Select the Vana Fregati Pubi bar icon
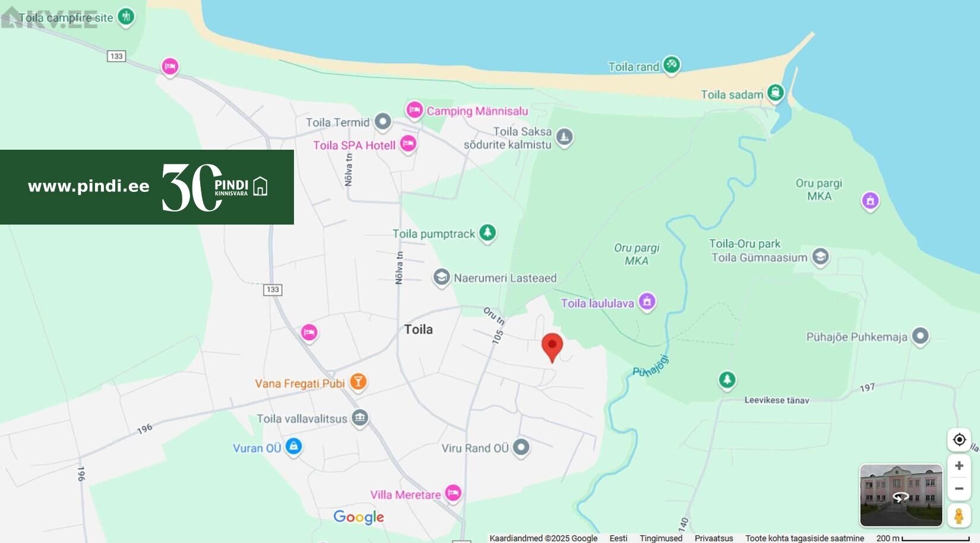The image size is (980, 543). 358,382
